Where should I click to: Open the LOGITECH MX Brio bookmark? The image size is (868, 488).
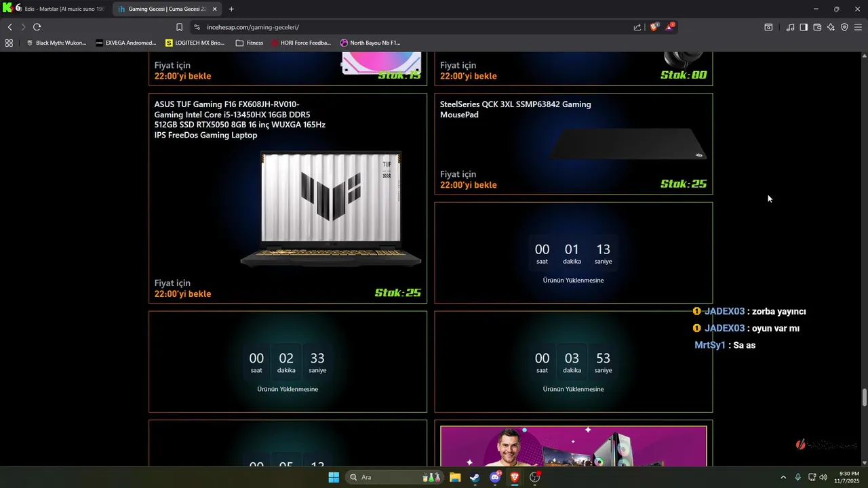(x=195, y=43)
